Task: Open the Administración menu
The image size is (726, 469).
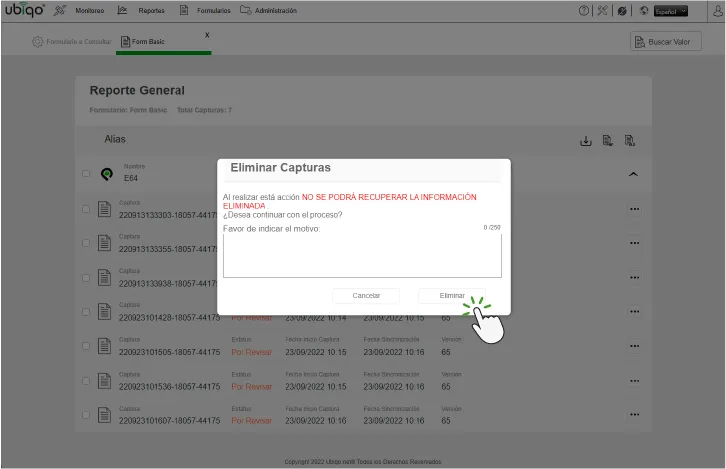Action: pyautogui.click(x=276, y=10)
